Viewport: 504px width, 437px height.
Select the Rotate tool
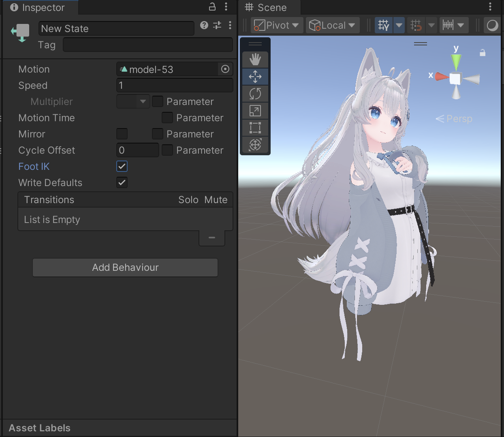[x=255, y=94]
